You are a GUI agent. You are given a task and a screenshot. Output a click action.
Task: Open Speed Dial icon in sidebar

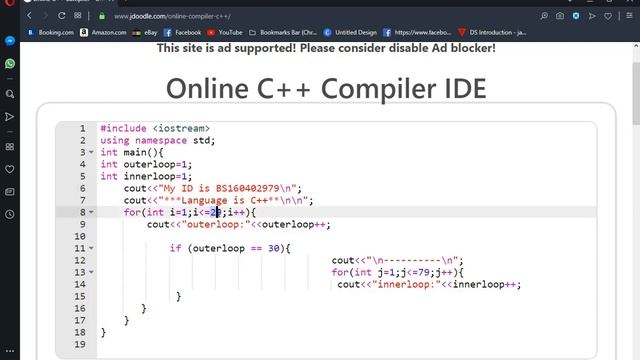click(10, 147)
